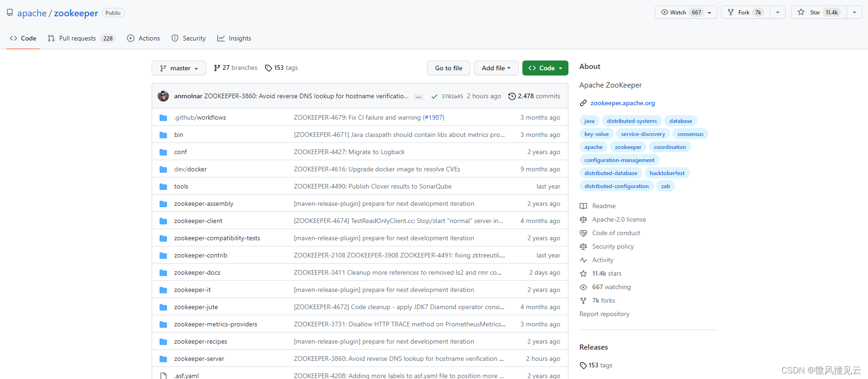Select the Code tab

click(23, 38)
